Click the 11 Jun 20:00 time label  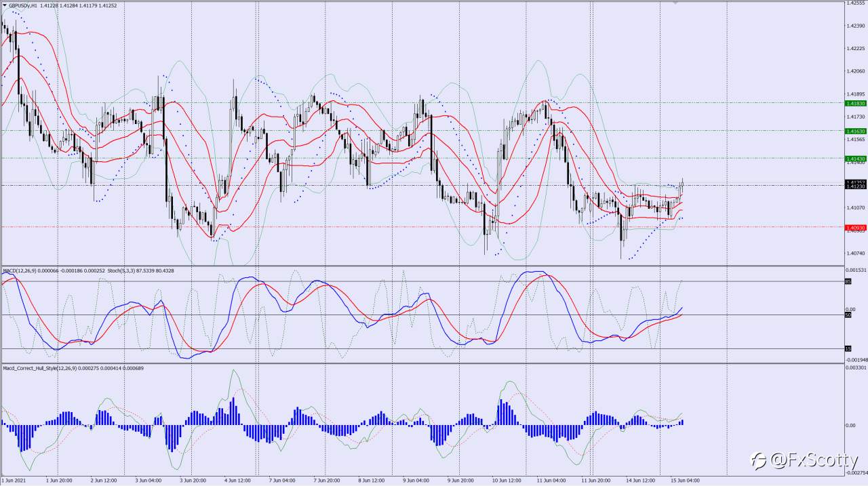(596, 481)
